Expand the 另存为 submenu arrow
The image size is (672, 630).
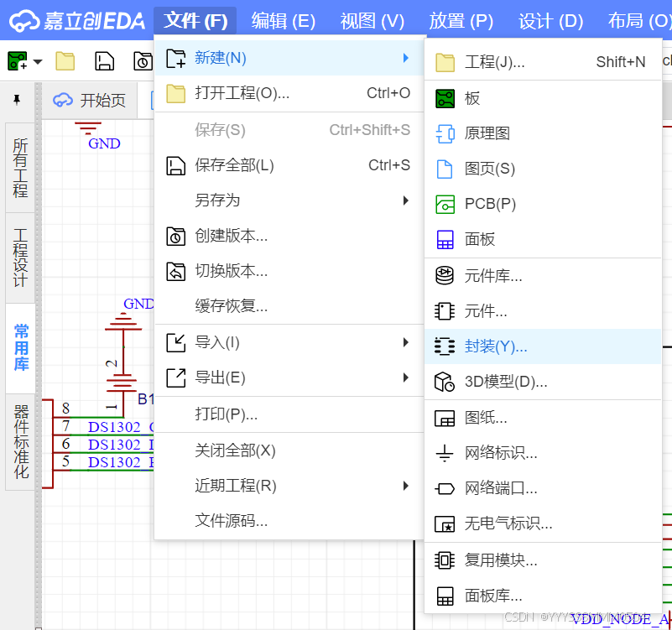coord(405,200)
